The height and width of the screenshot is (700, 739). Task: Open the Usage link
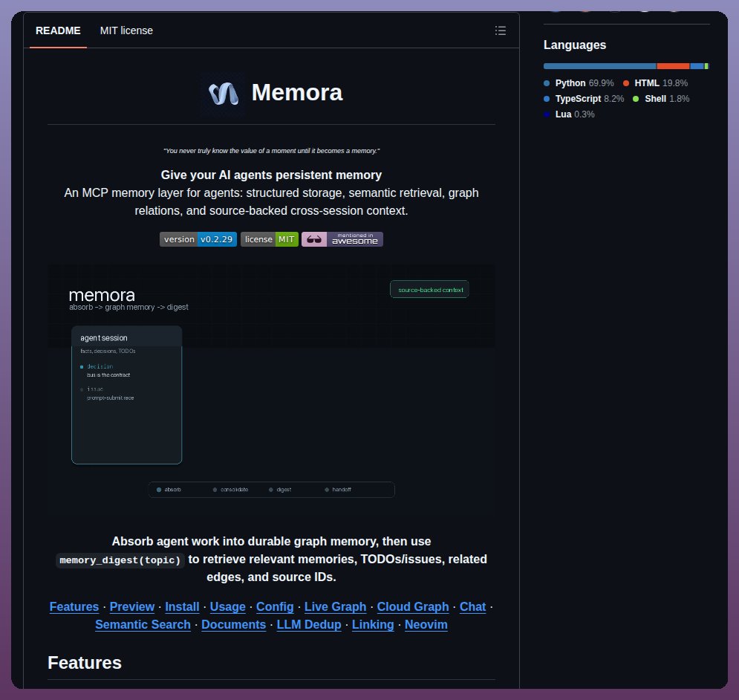pyautogui.click(x=227, y=606)
